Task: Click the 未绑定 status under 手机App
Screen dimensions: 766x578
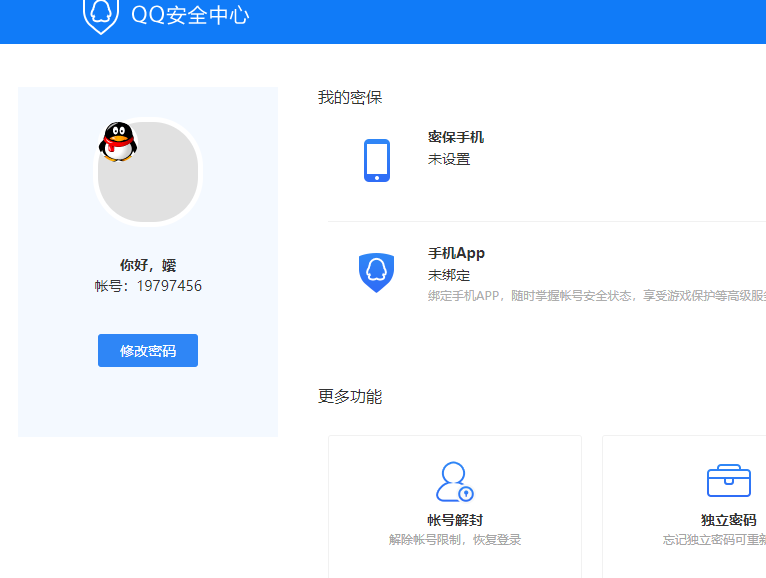Action: [449, 276]
